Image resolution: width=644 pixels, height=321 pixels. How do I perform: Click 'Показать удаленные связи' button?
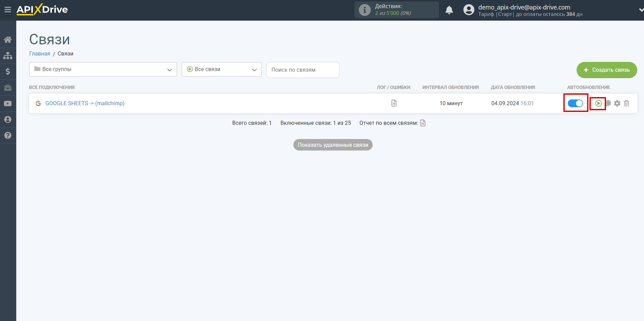333,145
